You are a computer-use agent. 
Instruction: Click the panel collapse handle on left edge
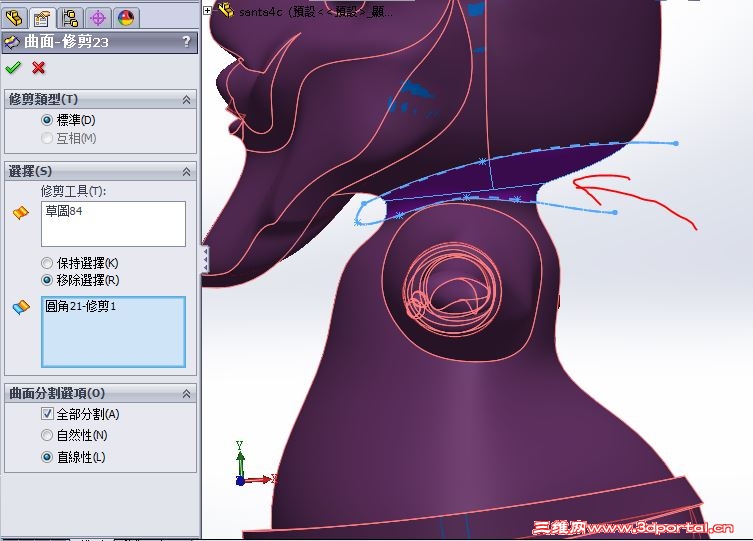(206, 260)
